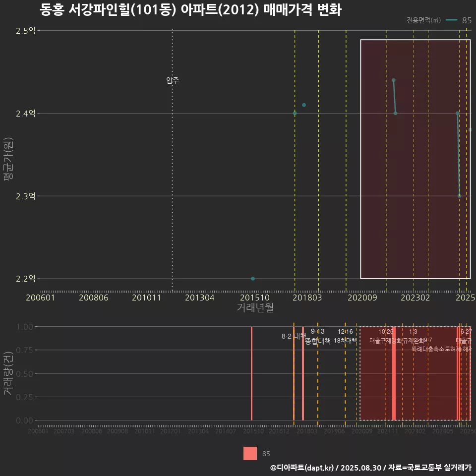Select the teal 85 line legend key
The image size is (476, 476).
pos(451,20)
